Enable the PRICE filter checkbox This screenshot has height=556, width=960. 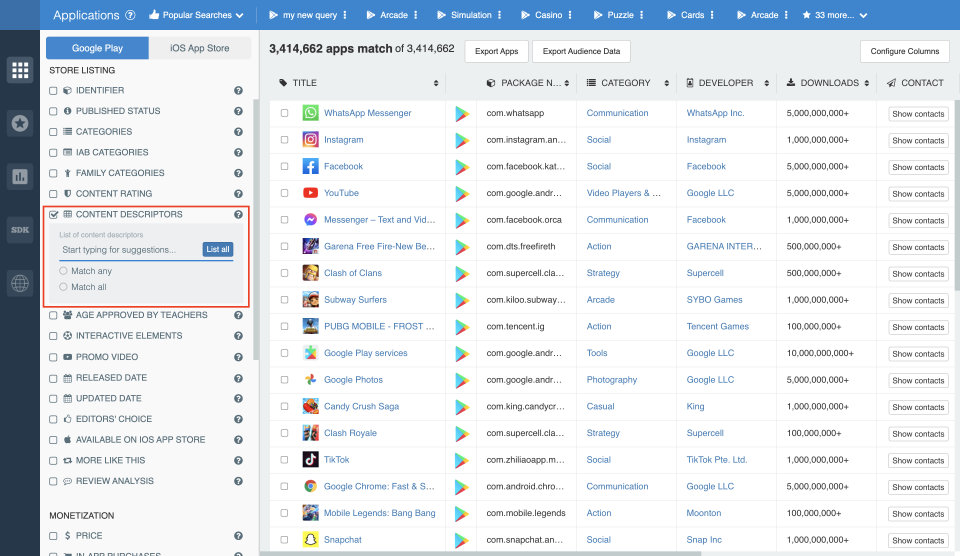tap(53, 536)
